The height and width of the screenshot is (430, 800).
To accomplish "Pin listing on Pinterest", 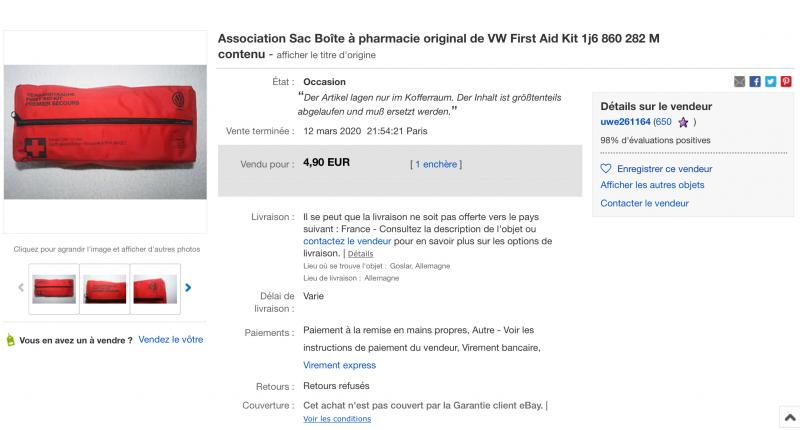I will pyautogui.click(x=786, y=82).
